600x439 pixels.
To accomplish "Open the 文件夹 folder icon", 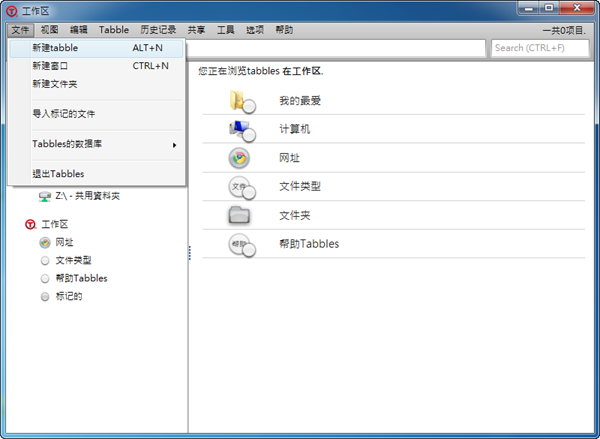I will pos(239,215).
